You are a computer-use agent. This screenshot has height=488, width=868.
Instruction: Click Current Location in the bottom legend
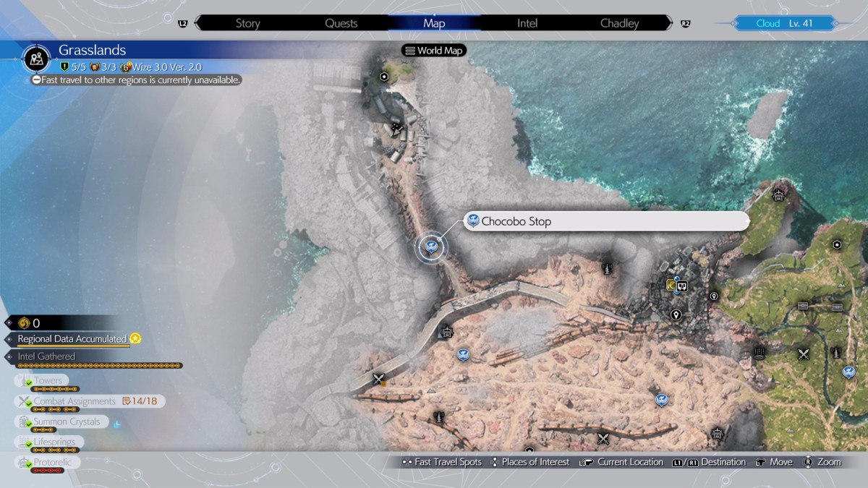[621, 462]
